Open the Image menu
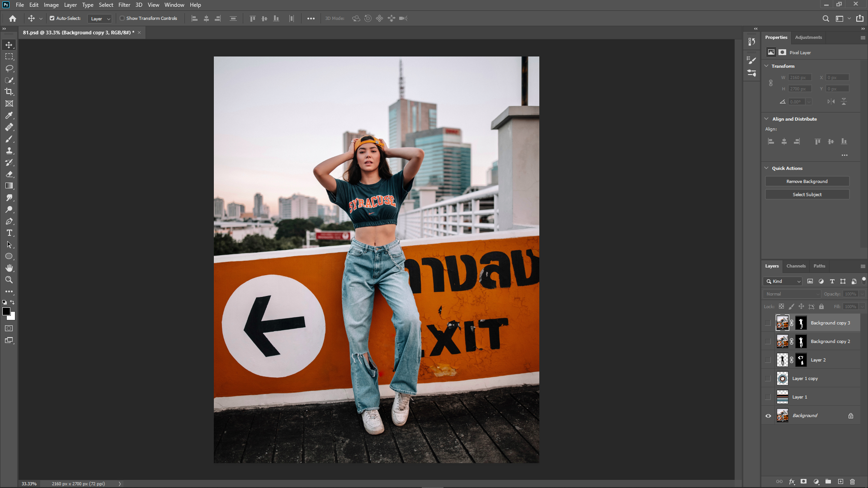Viewport: 868px width, 488px height. pyautogui.click(x=51, y=5)
